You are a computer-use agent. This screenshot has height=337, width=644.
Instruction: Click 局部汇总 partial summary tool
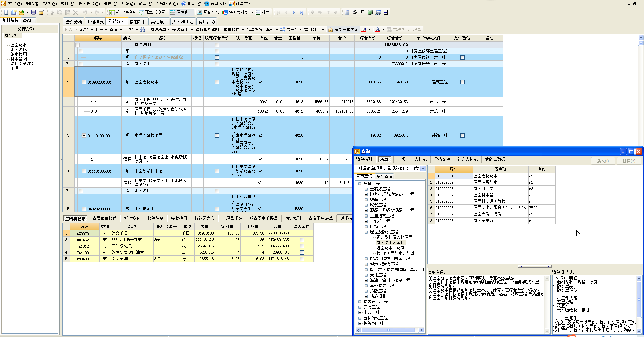tap(208, 12)
